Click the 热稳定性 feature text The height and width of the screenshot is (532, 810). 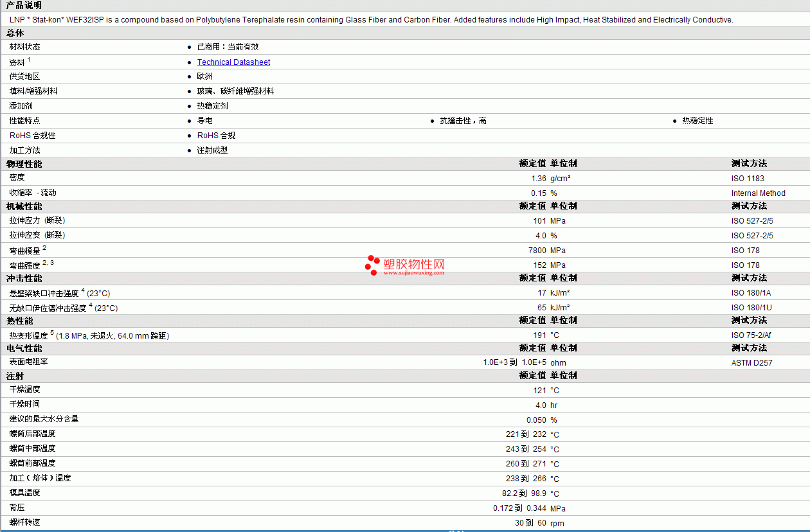pyautogui.click(x=697, y=121)
